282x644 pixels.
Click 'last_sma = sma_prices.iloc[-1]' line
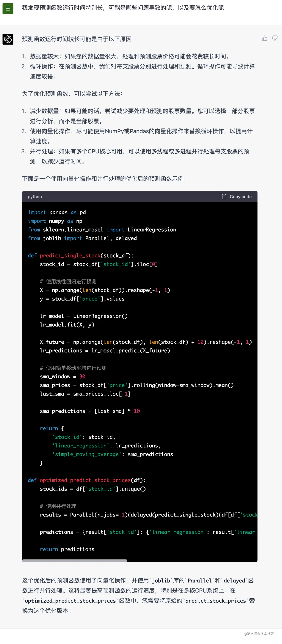point(85,394)
